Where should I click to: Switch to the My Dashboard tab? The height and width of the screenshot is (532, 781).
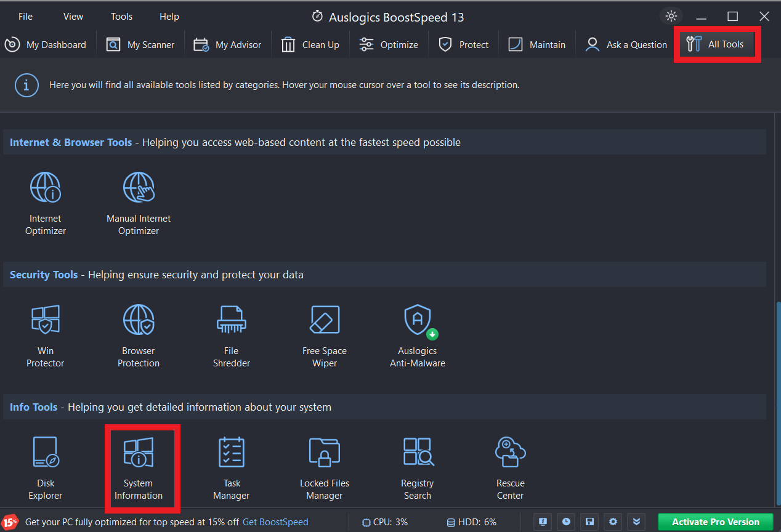(x=46, y=45)
